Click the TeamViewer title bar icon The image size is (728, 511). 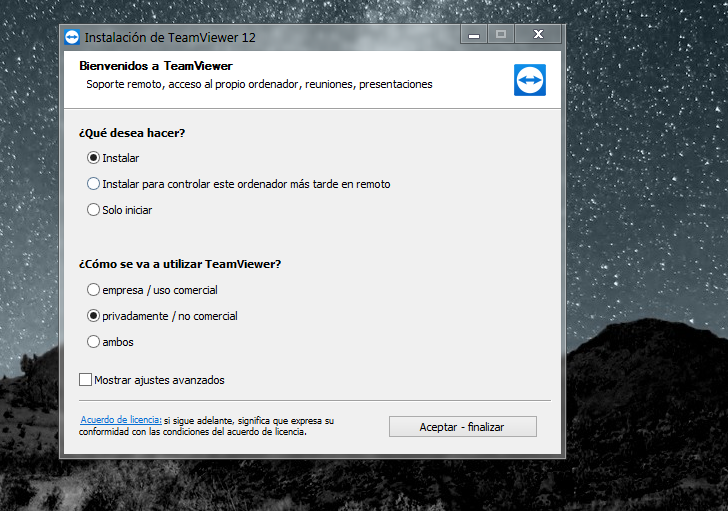pyautogui.click(x=72, y=37)
